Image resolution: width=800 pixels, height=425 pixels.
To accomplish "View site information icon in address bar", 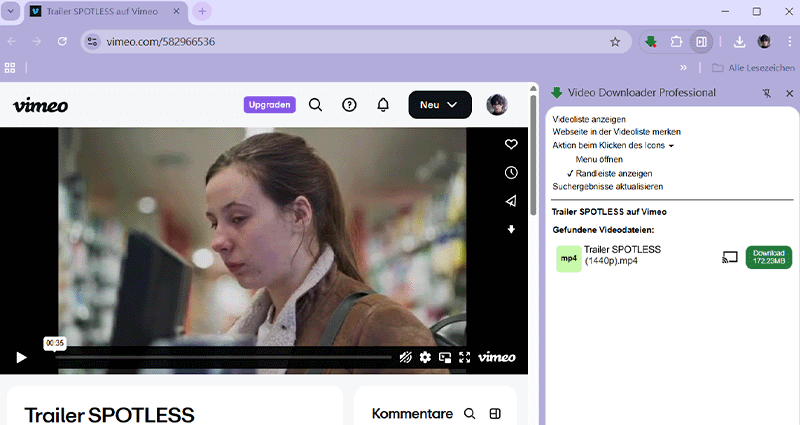I will (92, 42).
